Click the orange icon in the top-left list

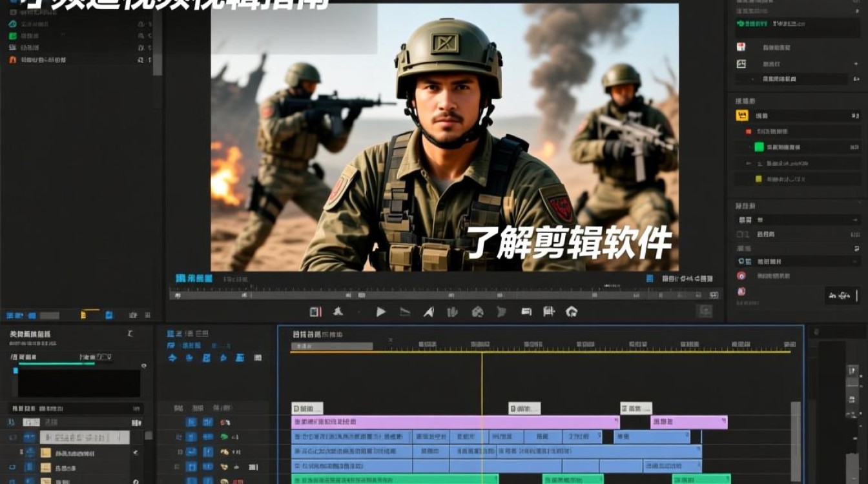click(x=12, y=59)
